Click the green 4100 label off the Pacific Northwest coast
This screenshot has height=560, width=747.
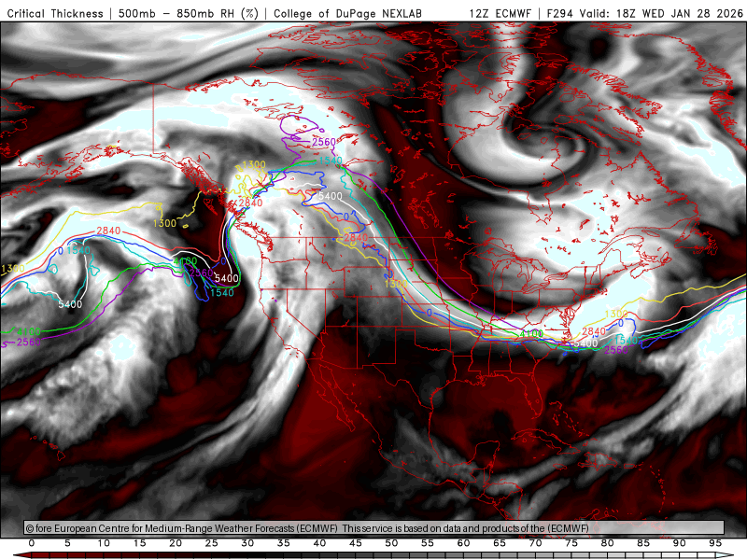[185, 261]
